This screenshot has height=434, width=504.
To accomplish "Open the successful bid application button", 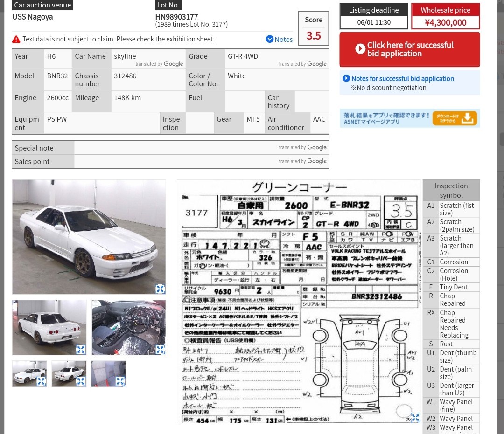I will 410,49.
